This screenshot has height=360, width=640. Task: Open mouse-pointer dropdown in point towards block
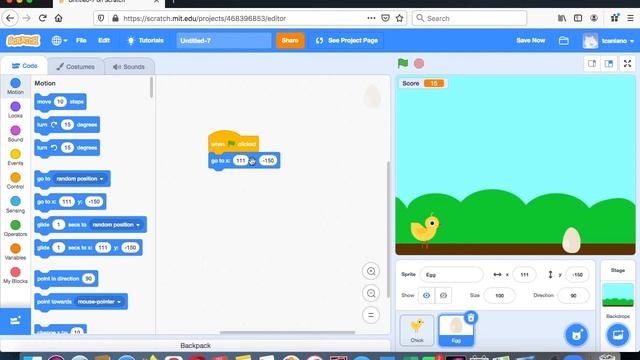tap(100, 302)
